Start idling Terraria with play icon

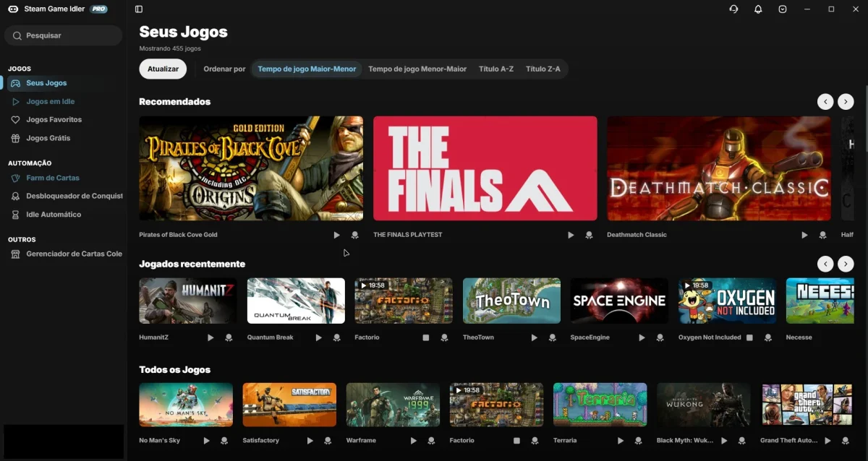click(x=620, y=441)
